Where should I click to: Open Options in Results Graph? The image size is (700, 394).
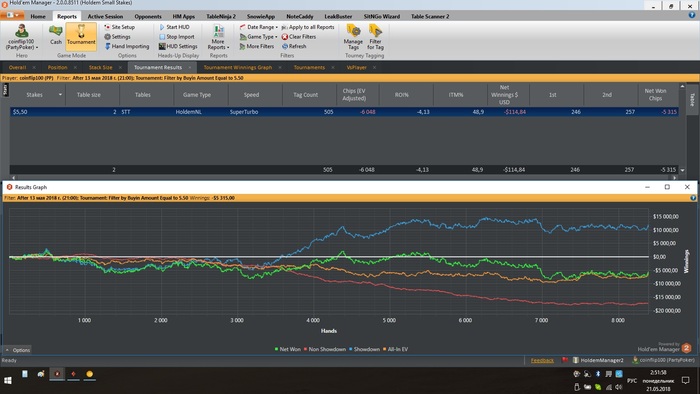[x=18, y=350]
